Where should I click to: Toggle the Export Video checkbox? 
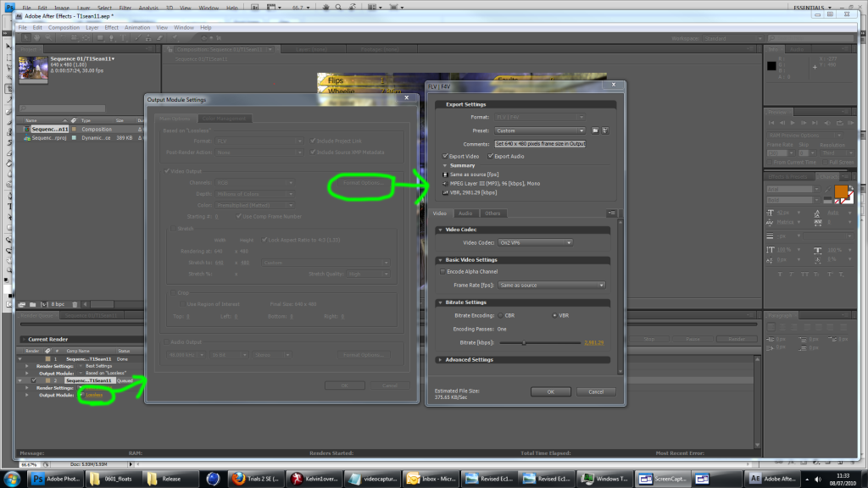444,157
